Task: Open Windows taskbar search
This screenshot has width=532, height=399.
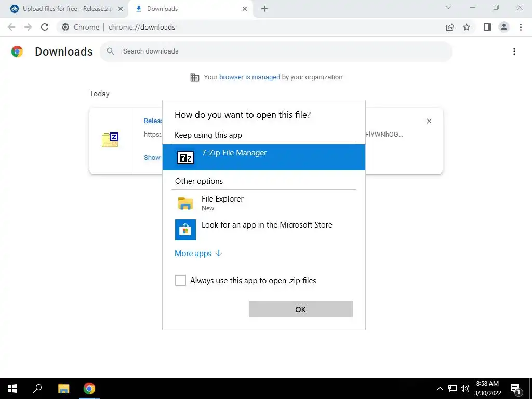Action: [37, 389]
